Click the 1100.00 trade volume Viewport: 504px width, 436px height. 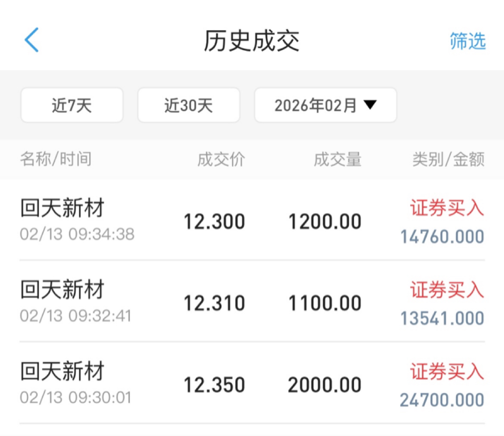(325, 304)
